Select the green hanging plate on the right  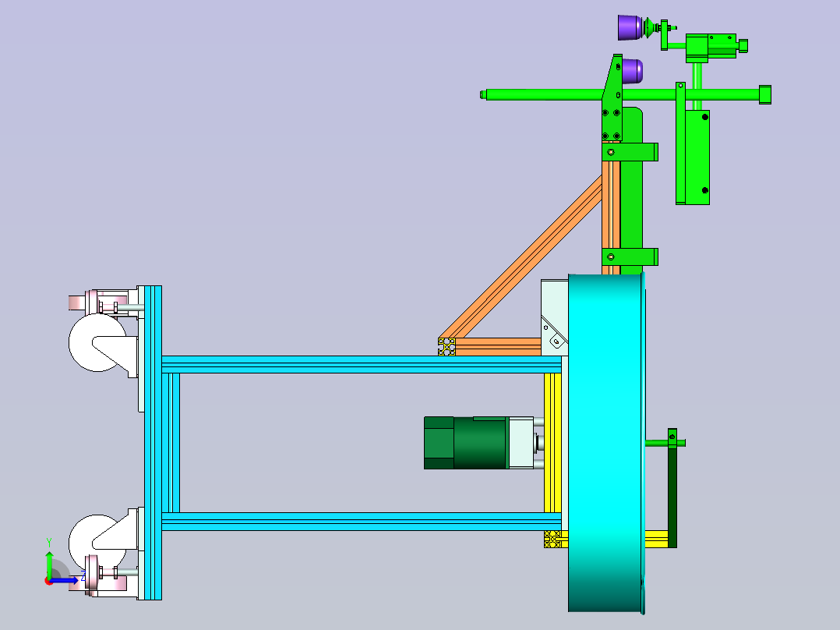(697, 157)
